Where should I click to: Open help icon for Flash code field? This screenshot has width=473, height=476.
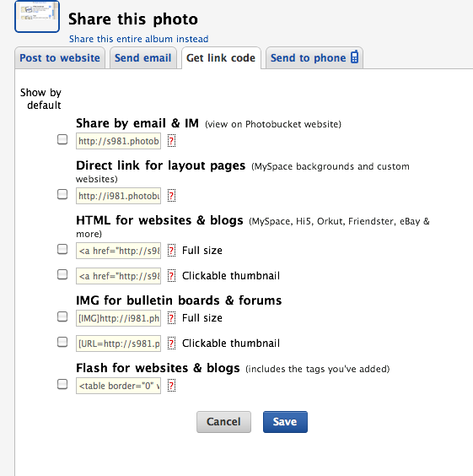[171, 386]
